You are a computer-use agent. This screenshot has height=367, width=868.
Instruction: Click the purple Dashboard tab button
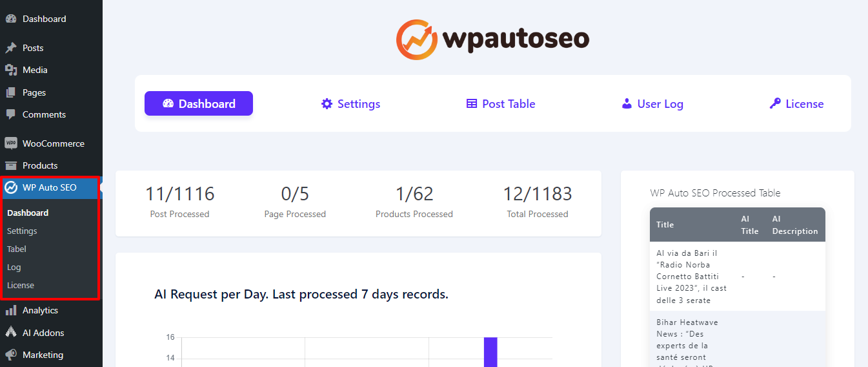coord(199,103)
